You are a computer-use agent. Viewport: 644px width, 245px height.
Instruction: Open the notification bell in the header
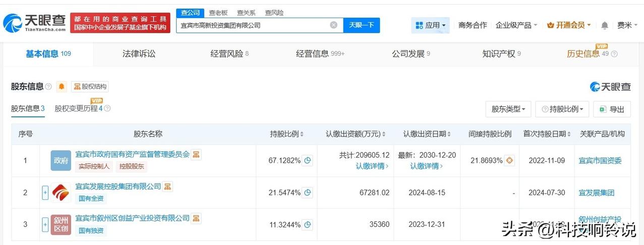pyautogui.click(x=605, y=25)
